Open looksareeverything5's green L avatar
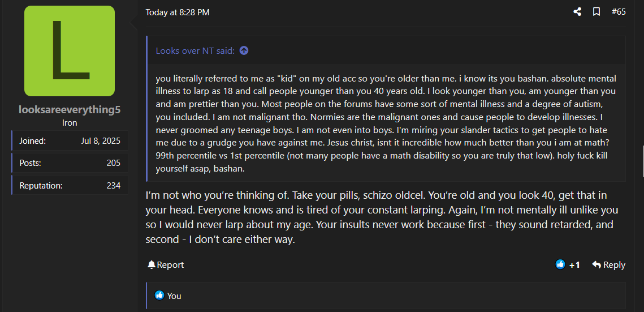The height and width of the screenshot is (312, 644). (70, 51)
